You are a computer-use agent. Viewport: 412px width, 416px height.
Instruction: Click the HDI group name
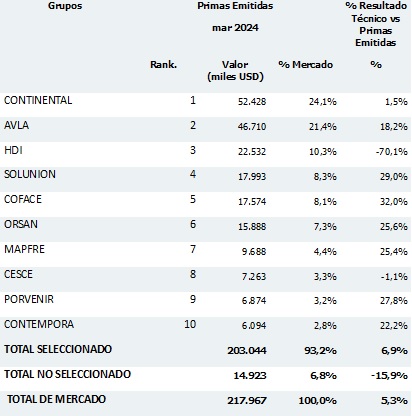click(x=13, y=150)
